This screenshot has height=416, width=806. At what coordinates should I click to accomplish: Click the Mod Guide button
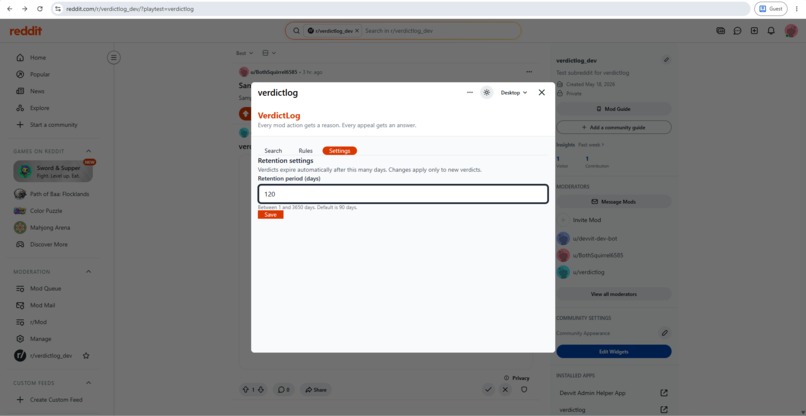click(x=614, y=109)
